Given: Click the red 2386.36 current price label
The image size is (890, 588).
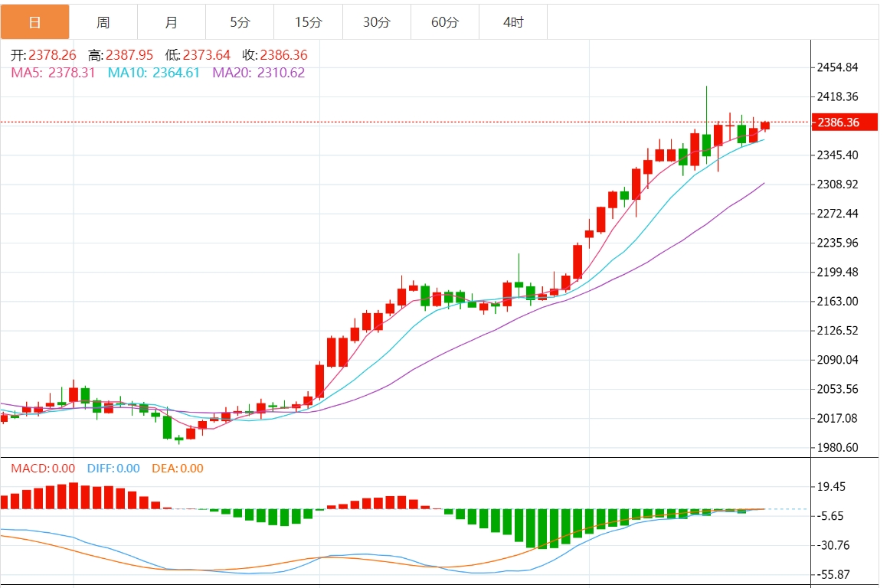Looking at the screenshot, I should click(x=845, y=122).
